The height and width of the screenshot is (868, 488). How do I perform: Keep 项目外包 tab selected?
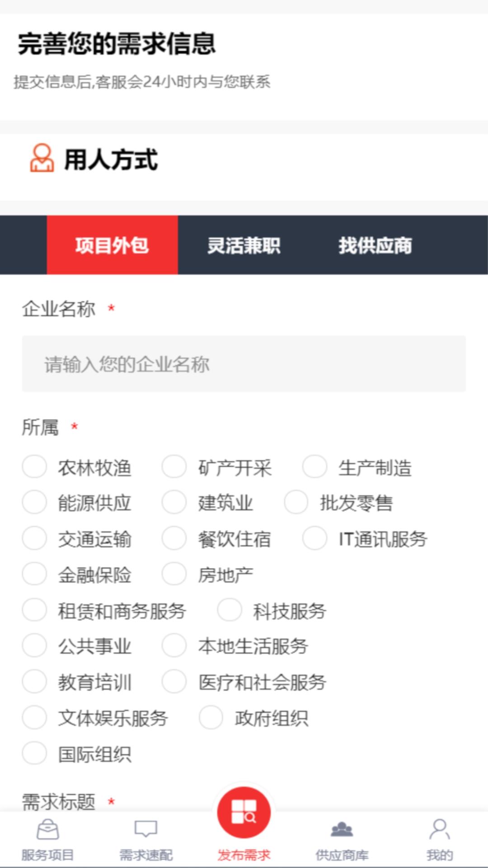point(112,245)
